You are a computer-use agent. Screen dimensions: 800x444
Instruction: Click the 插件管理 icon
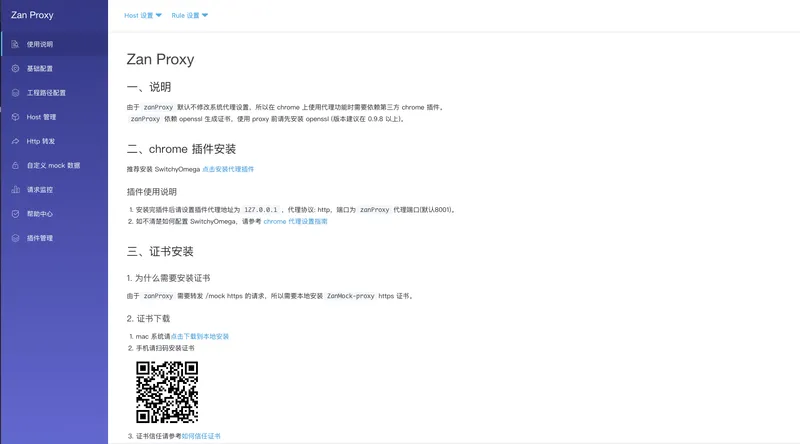tap(15, 238)
